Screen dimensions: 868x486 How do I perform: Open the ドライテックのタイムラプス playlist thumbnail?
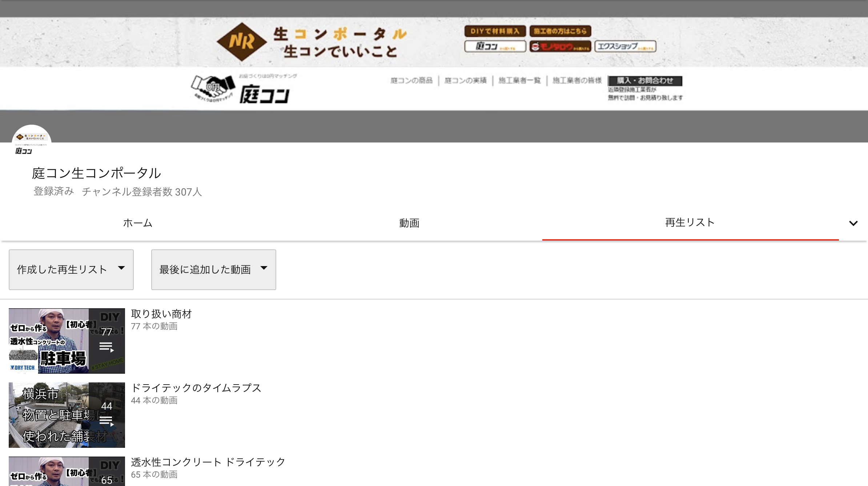tap(67, 415)
